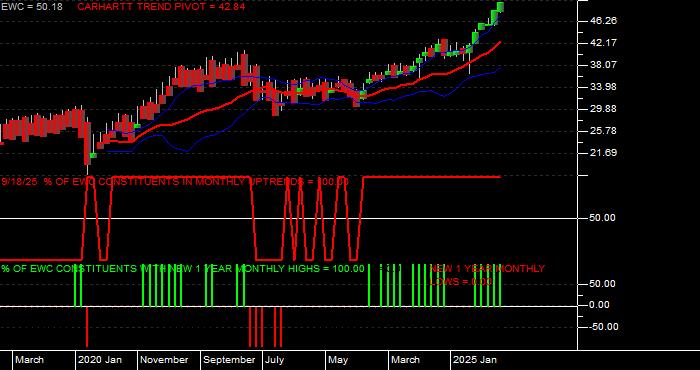Click the EWC = 50.18 price label
700x370 pixels.
click(x=32, y=7)
